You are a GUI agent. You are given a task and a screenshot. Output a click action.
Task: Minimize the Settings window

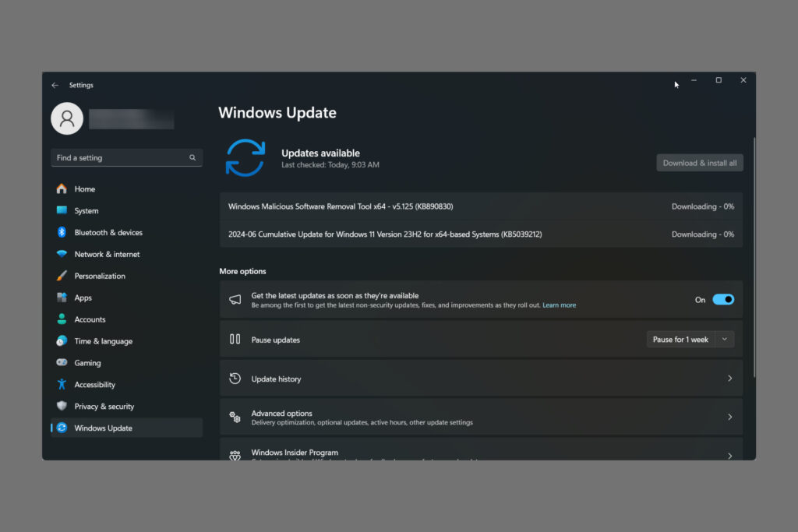pyautogui.click(x=694, y=80)
